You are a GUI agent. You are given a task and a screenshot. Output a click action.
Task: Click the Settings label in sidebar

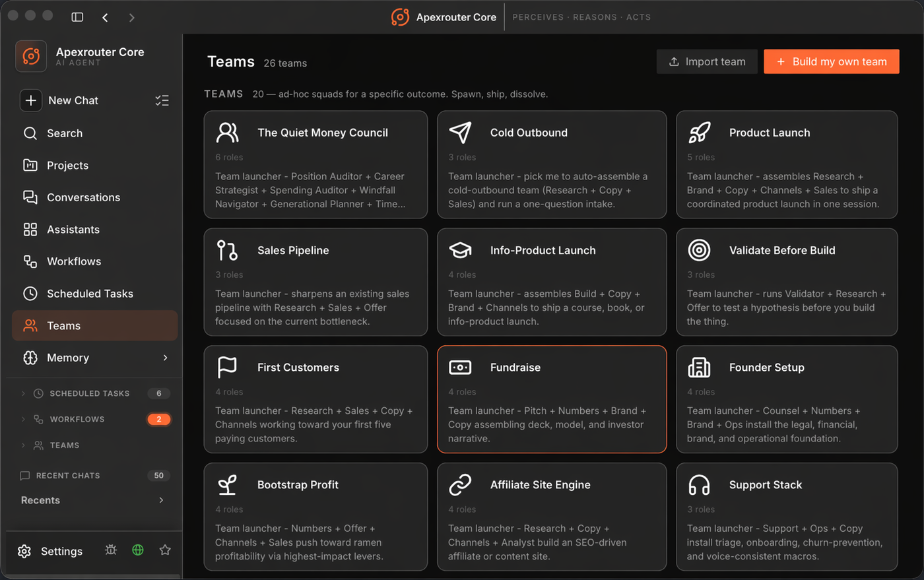point(61,551)
